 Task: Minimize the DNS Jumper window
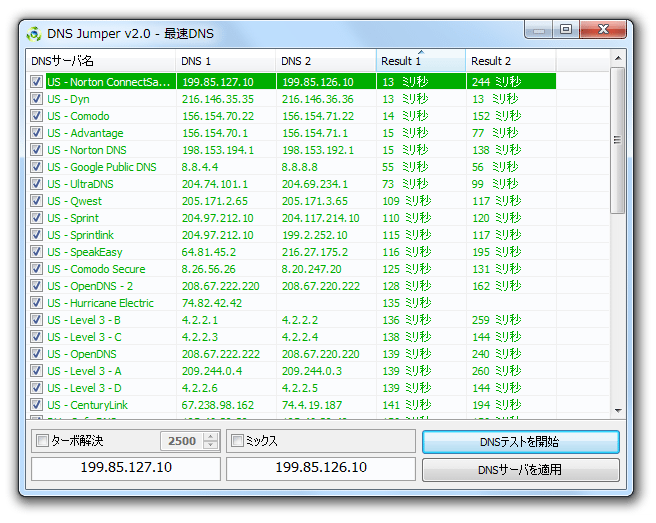(539, 30)
